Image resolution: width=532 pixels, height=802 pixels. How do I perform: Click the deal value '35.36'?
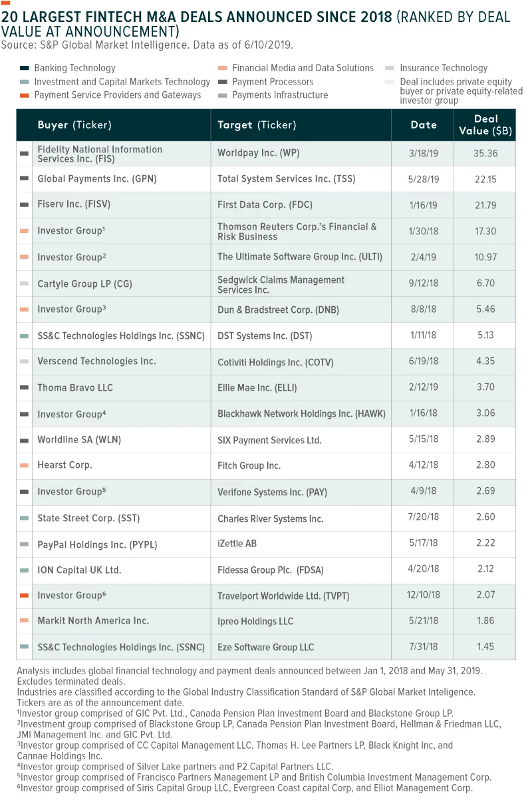pos(484,153)
